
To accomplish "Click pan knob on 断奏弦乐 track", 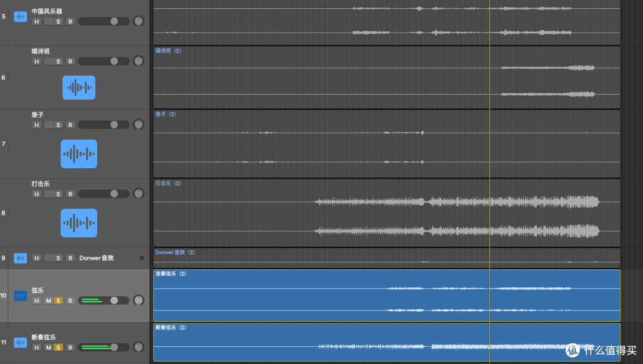I will [x=139, y=347].
